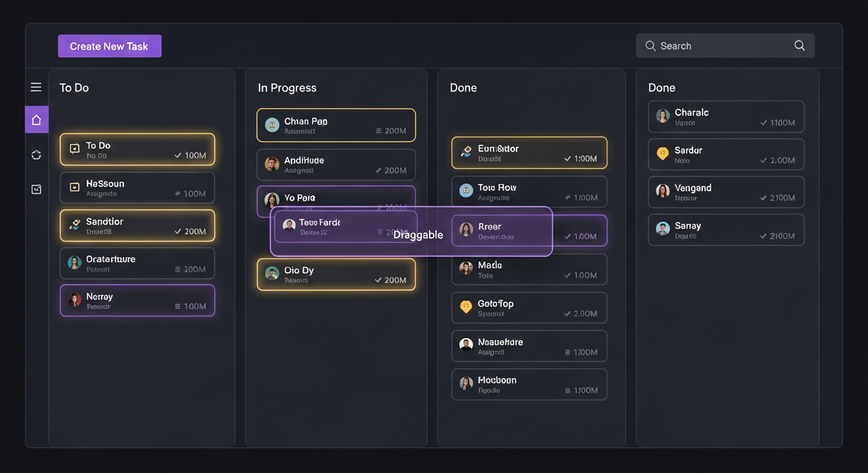Select the Teuo Fardc card title
Viewport: 868px width, 473px height.
[x=319, y=222]
